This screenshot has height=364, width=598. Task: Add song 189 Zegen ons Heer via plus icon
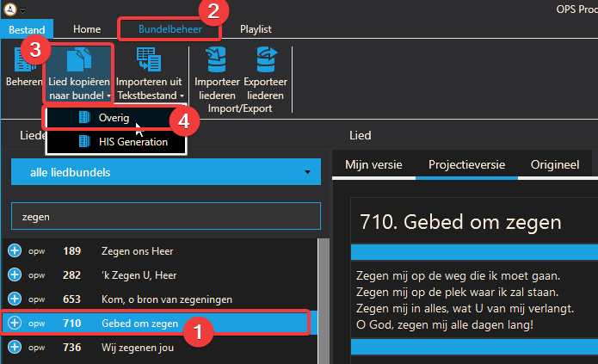[15, 250]
